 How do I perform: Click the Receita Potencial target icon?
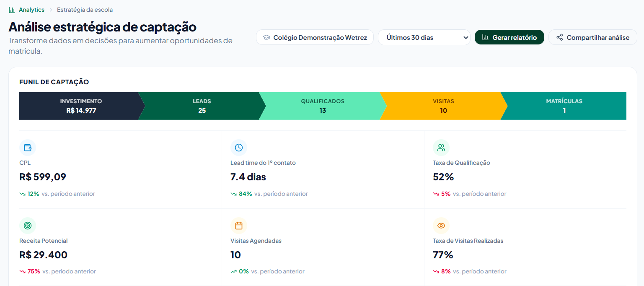28,226
